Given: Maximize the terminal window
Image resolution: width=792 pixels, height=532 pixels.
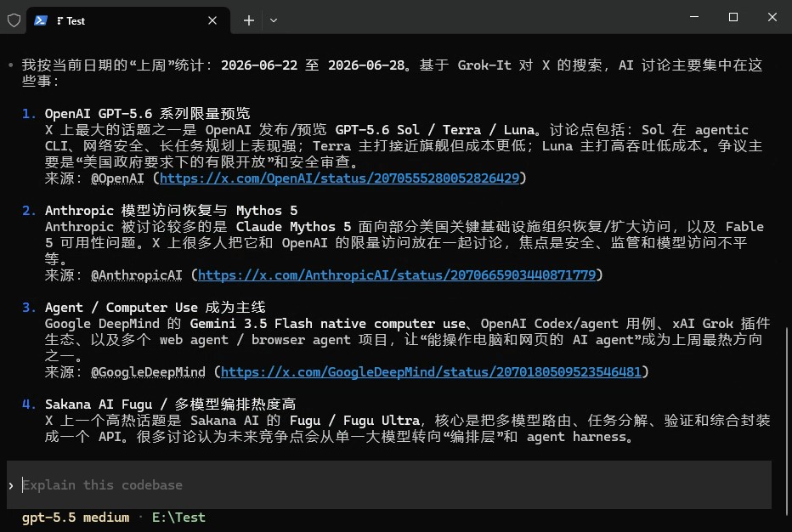Looking at the screenshot, I should click(733, 17).
